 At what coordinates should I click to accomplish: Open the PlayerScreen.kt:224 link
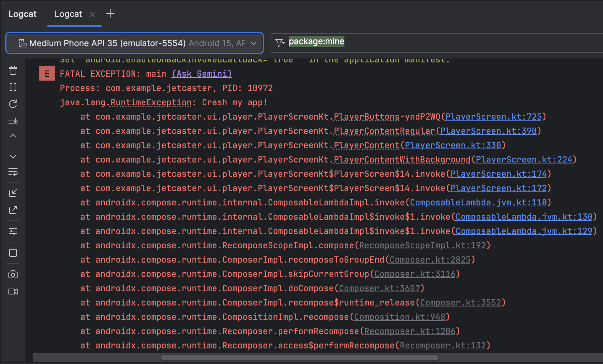click(x=524, y=160)
